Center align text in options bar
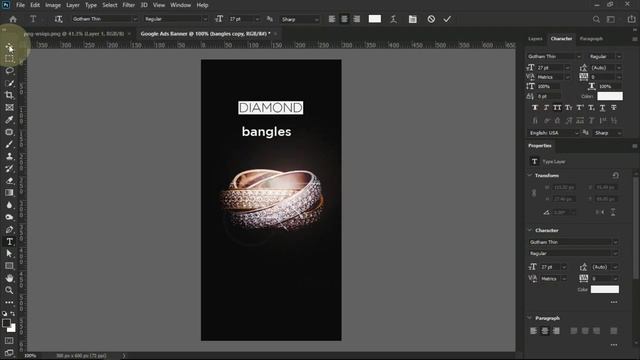 [344, 19]
